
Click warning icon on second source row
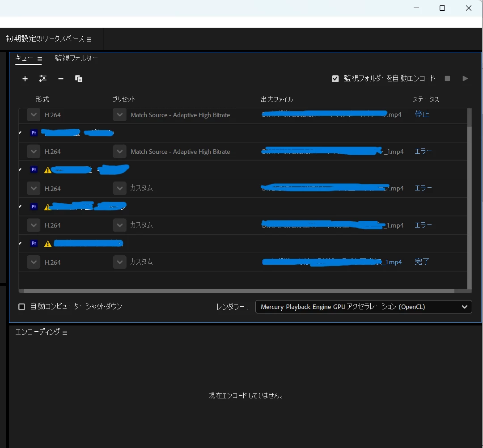coord(48,170)
